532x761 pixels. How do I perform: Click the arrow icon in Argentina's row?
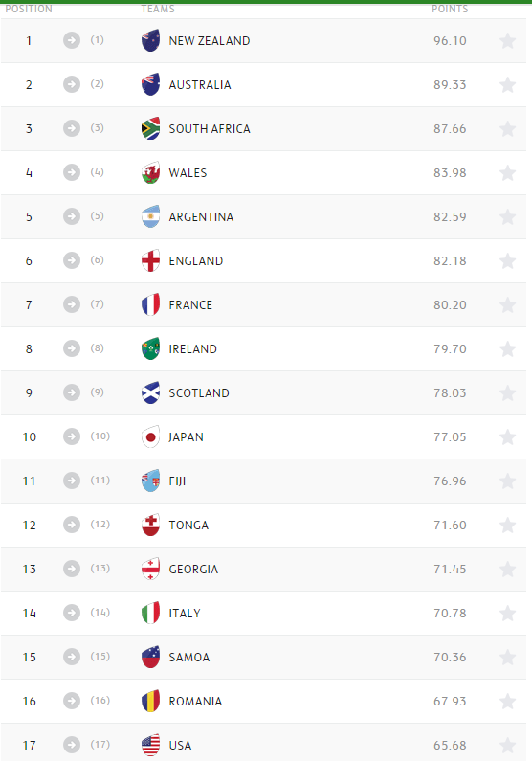click(x=72, y=216)
